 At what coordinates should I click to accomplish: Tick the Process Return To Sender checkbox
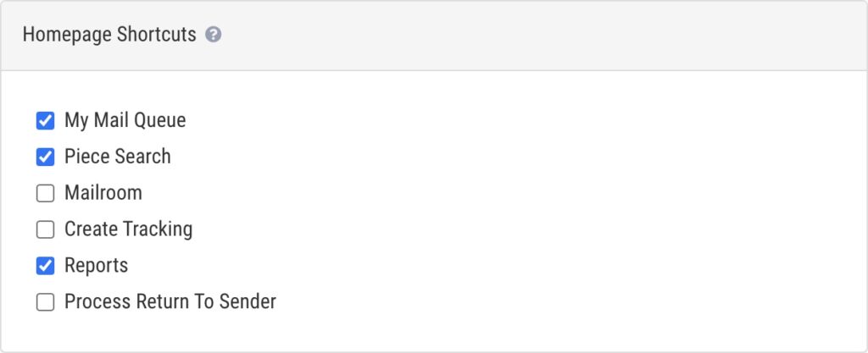[x=45, y=302]
